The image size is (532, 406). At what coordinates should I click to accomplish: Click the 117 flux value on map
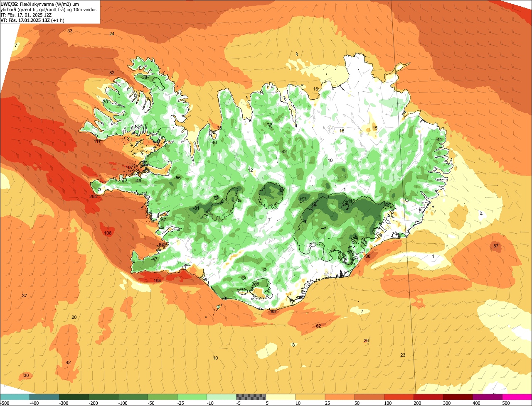coord(97,142)
